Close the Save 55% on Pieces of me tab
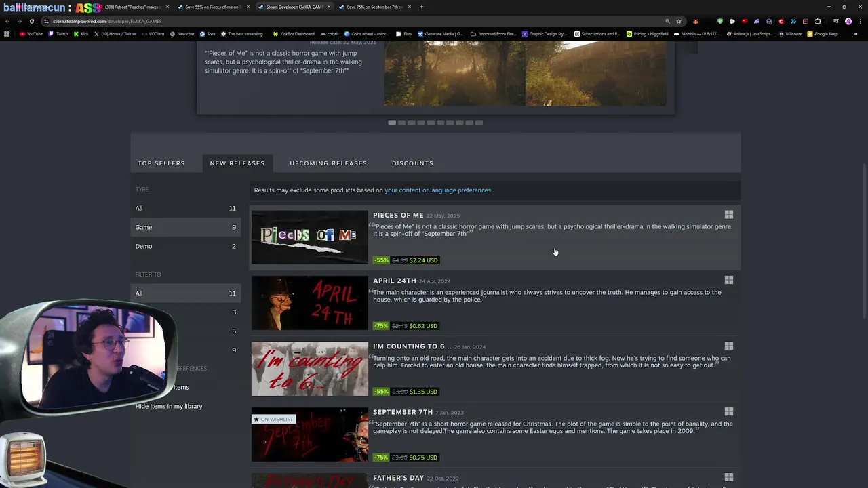868x488 pixels. [248, 7]
